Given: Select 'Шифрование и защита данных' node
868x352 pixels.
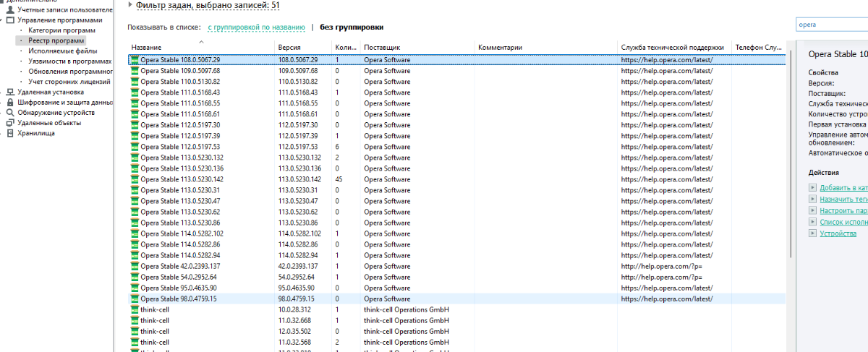Looking at the screenshot, I should pos(65,102).
